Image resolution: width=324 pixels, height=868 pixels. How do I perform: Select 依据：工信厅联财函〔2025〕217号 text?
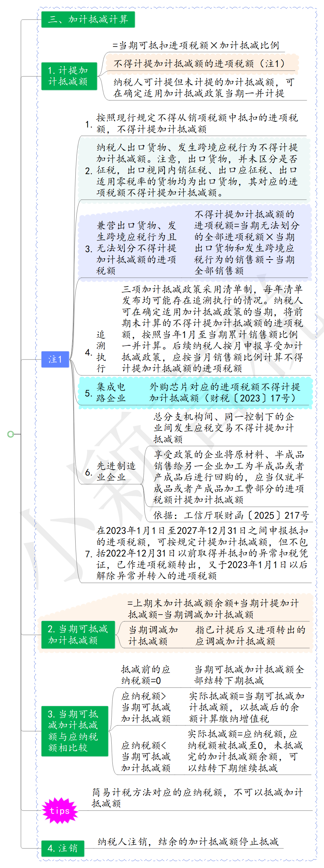(231, 515)
